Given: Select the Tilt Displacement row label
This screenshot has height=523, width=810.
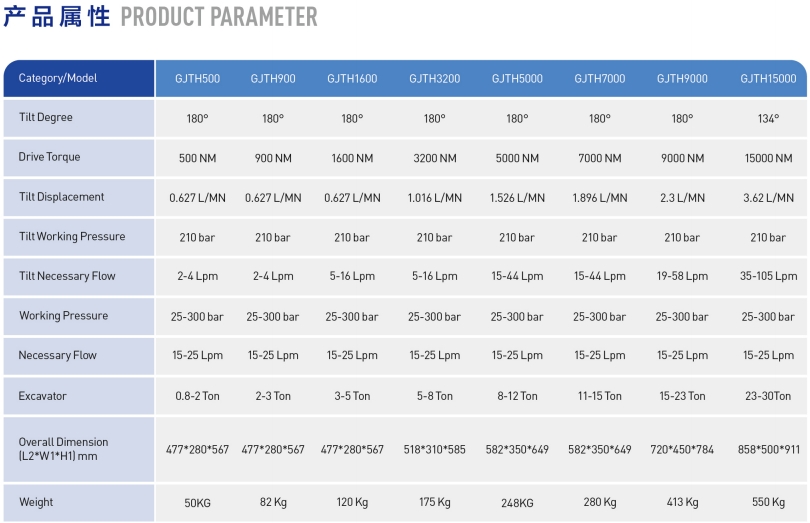Looking at the screenshot, I should click(x=61, y=197).
